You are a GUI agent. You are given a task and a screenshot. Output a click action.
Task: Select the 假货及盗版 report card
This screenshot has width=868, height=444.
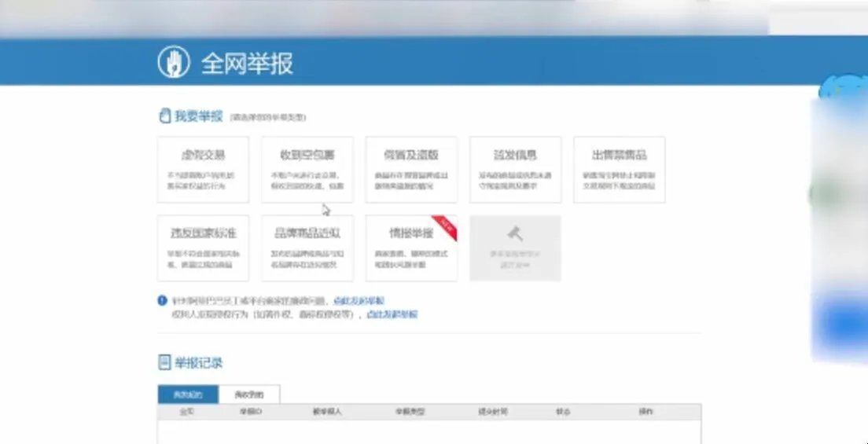point(411,170)
